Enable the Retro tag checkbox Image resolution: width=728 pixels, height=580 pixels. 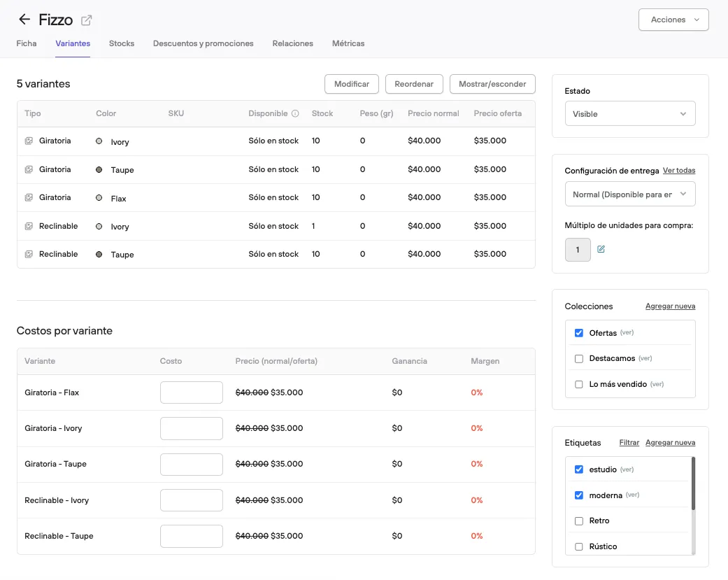(x=578, y=521)
